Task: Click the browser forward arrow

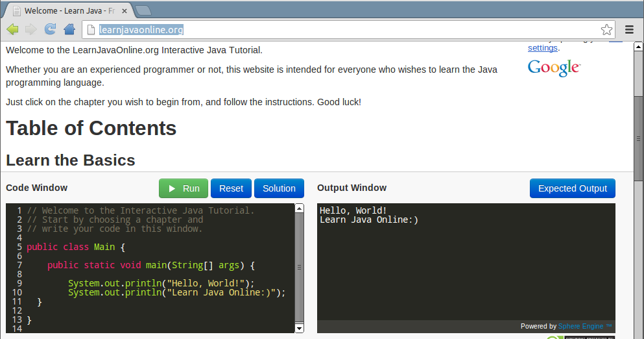Action: coord(30,29)
